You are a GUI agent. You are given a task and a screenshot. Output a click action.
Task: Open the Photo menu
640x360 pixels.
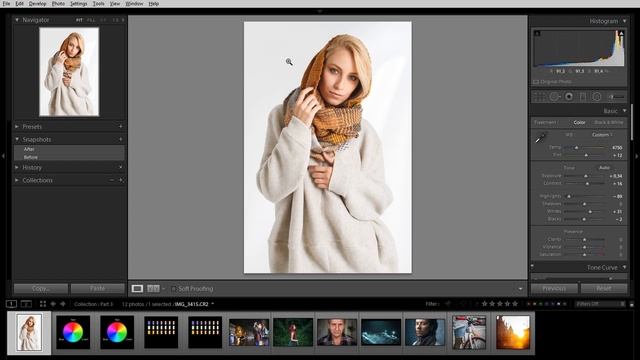tap(58, 3)
